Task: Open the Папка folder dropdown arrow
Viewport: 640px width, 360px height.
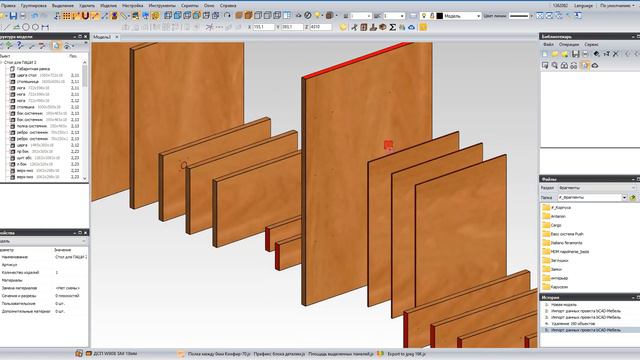Action: tap(624, 198)
